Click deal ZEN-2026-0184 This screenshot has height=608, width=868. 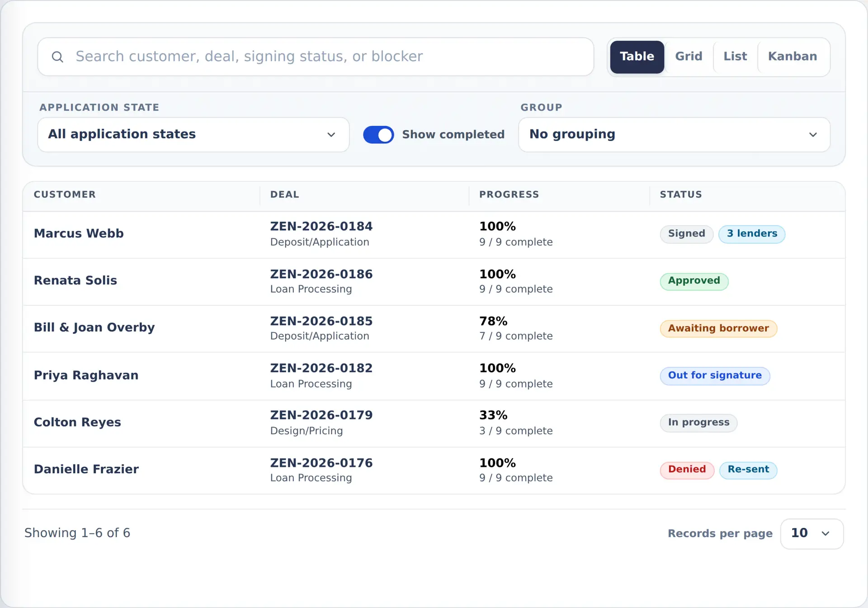point(321,226)
